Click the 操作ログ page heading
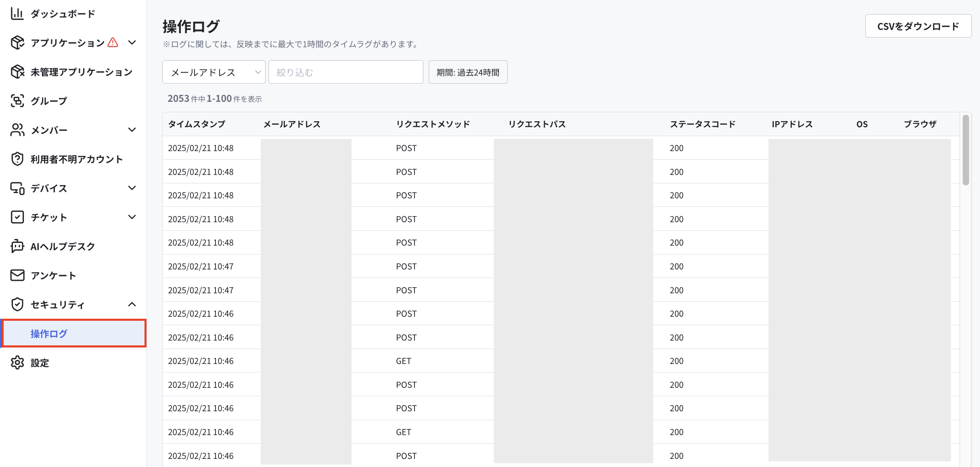This screenshot has height=467, width=980. [191, 27]
